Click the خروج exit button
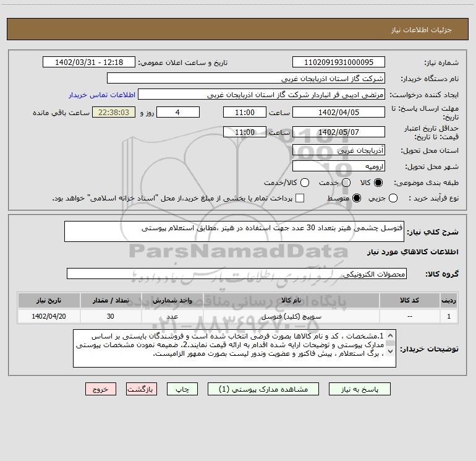 [101, 389]
